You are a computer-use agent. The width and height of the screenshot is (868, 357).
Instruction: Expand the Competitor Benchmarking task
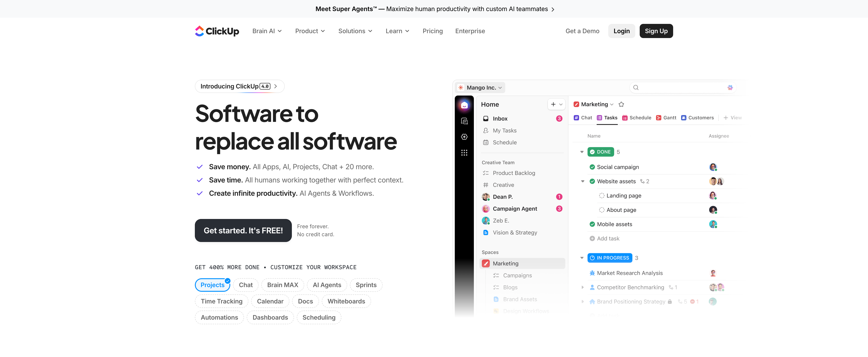(x=582, y=287)
